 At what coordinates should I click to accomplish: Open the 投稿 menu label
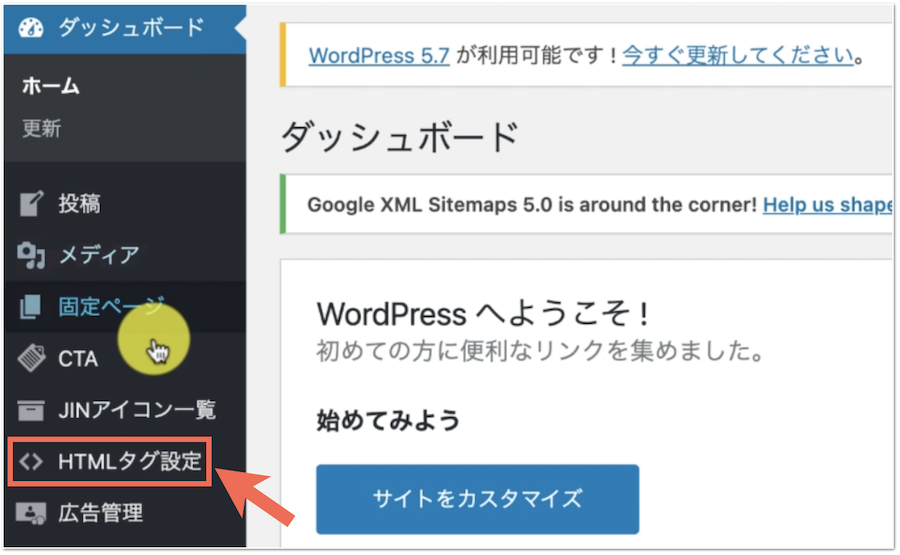pyautogui.click(x=79, y=205)
